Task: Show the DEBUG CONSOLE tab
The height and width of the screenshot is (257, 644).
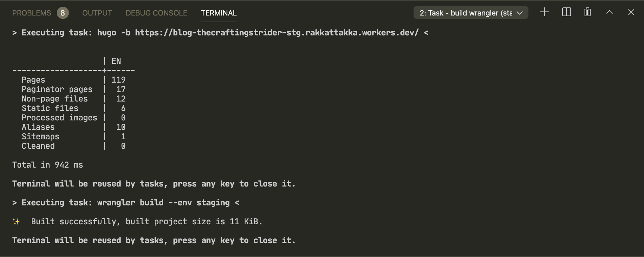Action: tap(156, 13)
